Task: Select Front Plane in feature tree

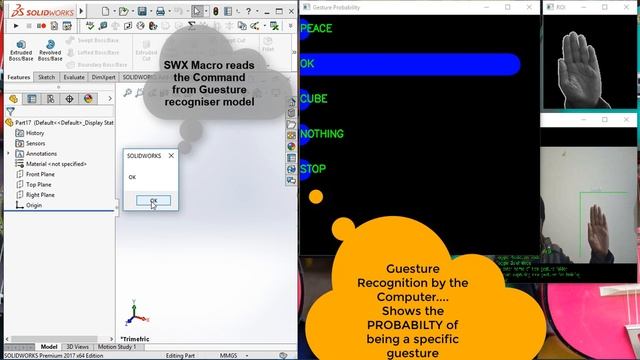Action: (35, 174)
